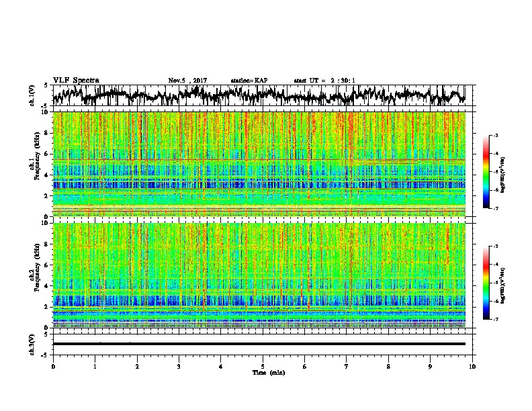Click the ch.2 spectrogram panel
The height and width of the screenshot is (411, 532).
pyautogui.click(x=259, y=275)
